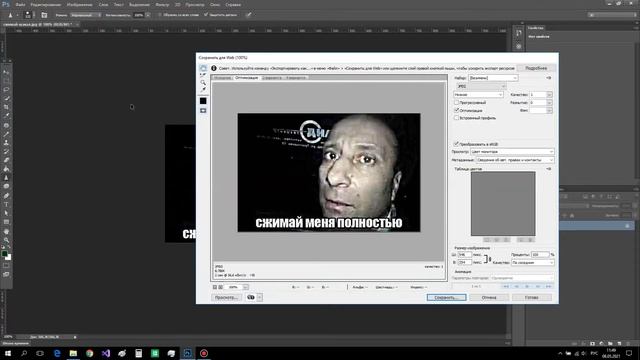Open the Справка menu
Viewport: 640px width, 360px height.
[x=233, y=4]
